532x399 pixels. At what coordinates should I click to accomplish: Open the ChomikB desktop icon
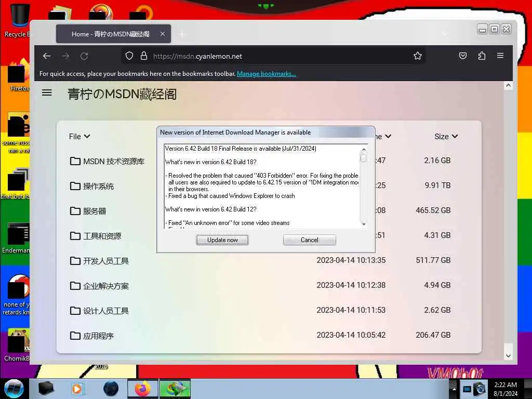tap(17, 344)
